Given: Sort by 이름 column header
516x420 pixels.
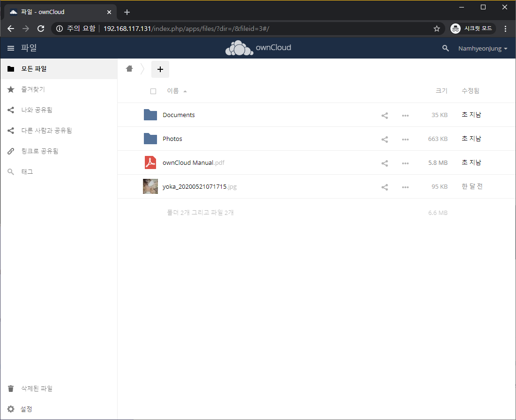Looking at the screenshot, I should (x=173, y=91).
